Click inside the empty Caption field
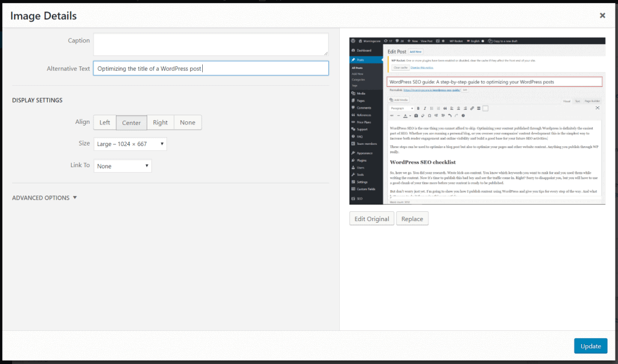This screenshot has width=618, height=364. pyautogui.click(x=211, y=44)
